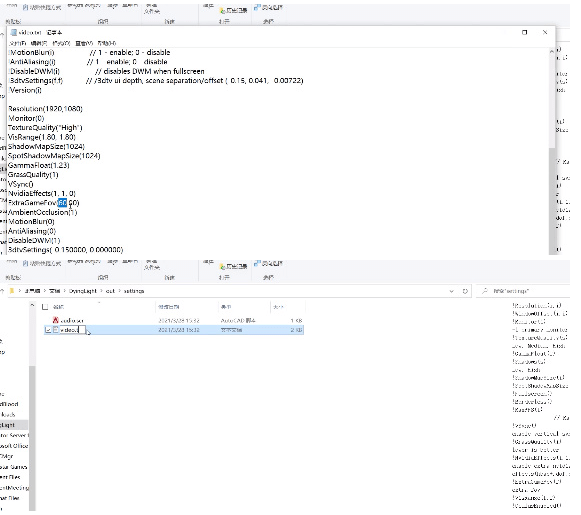Click the 2 KB size of the video file

pyautogui.click(x=296, y=330)
